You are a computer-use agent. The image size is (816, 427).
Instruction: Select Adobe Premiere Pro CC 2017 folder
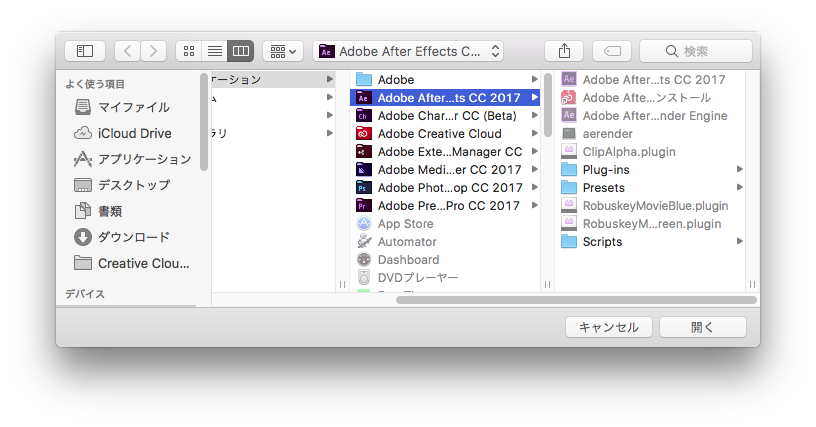(x=445, y=205)
